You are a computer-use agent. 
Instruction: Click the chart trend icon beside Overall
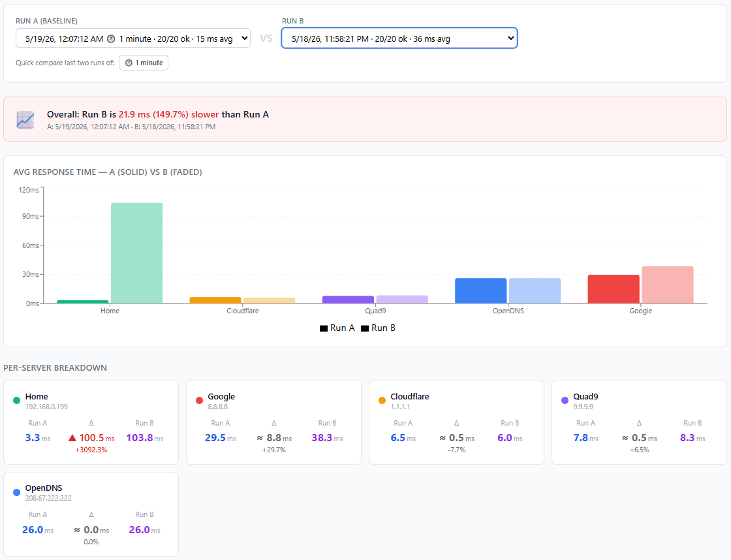[x=25, y=119]
